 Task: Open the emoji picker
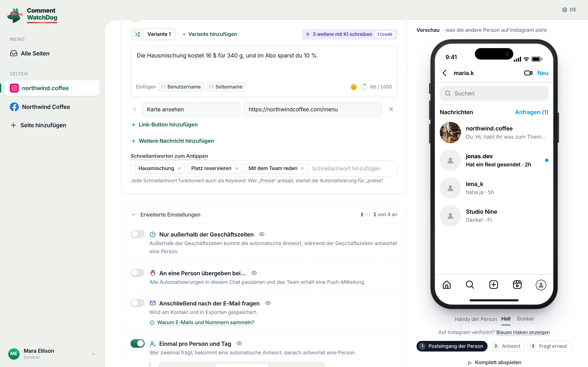click(x=354, y=87)
